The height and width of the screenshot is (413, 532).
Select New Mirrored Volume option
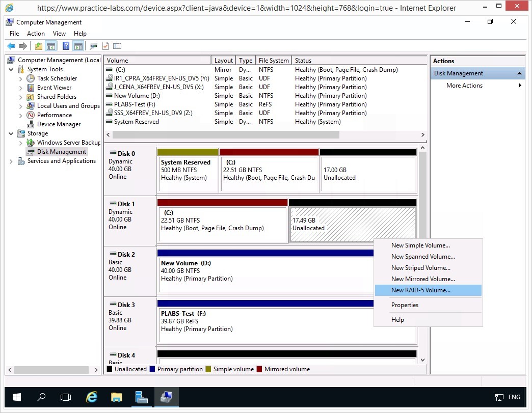(x=423, y=279)
